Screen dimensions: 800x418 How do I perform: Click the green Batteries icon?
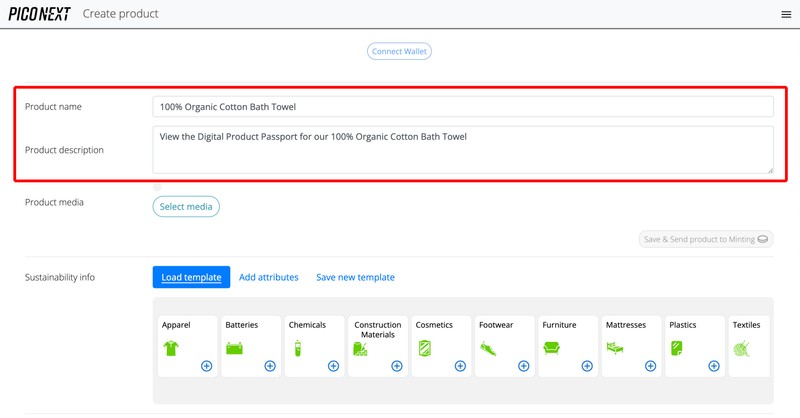point(235,349)
